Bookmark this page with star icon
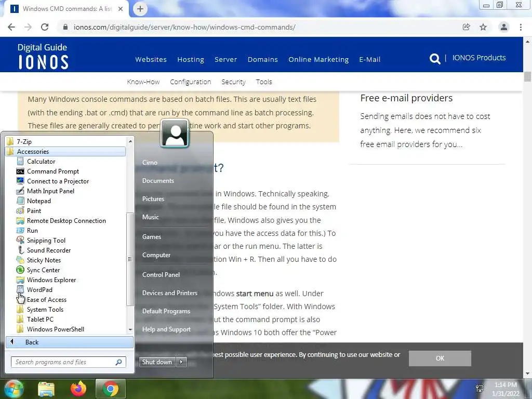The height and width of the screenshot is (399, 532). click(x=483, y=27)
